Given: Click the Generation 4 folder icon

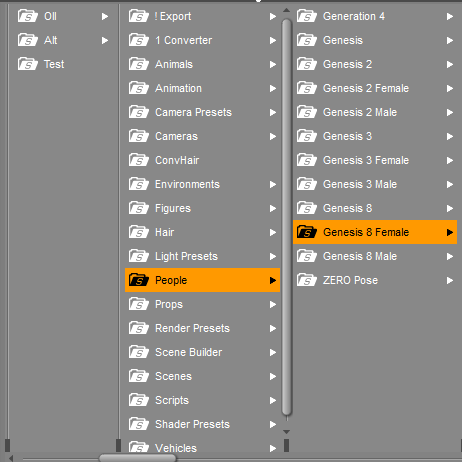Looking at the screenshot, I should point(306,16).
